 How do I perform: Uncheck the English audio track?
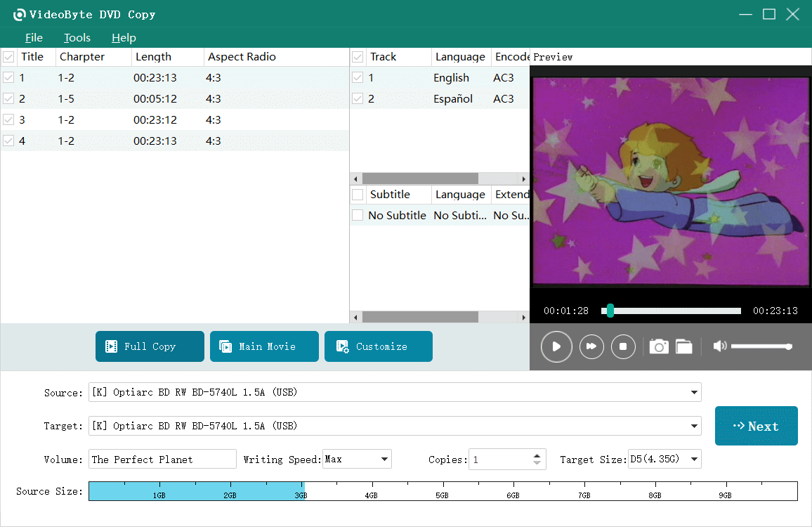(x=358, y=78)
